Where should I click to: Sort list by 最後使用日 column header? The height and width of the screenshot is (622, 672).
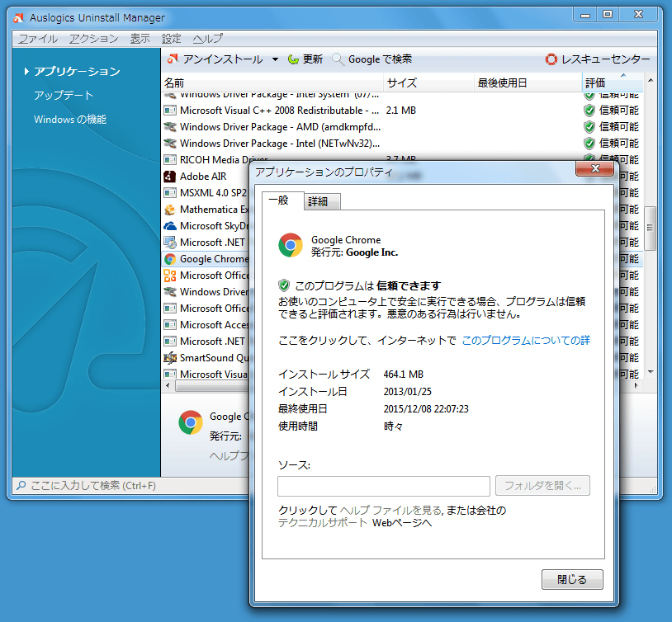tap(528, 82)
